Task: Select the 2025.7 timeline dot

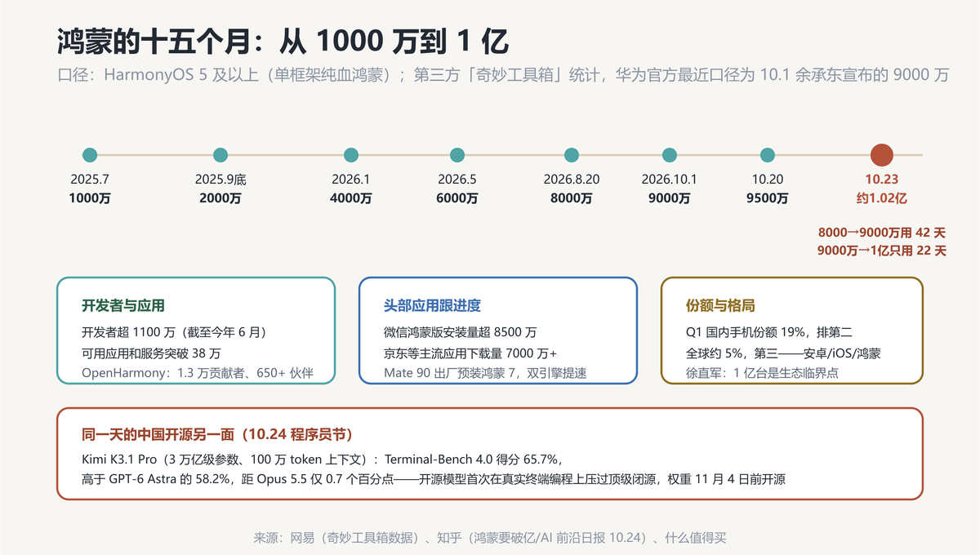Action: click(90, 155)
